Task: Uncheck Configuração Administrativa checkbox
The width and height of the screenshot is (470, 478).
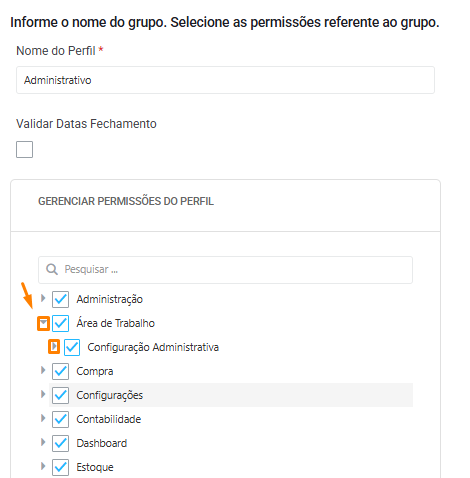Action: pos(72,347)
